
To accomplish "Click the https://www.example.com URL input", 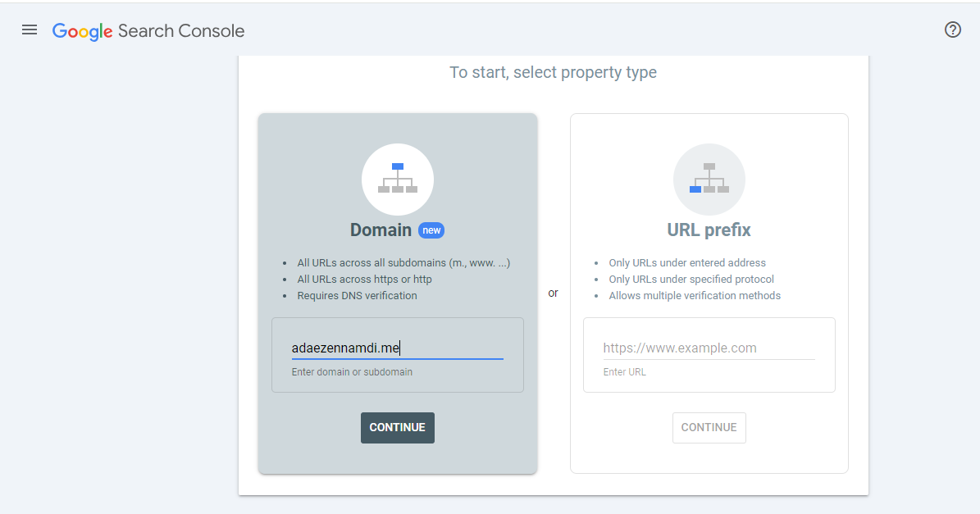I will click(x=709, y=348).
